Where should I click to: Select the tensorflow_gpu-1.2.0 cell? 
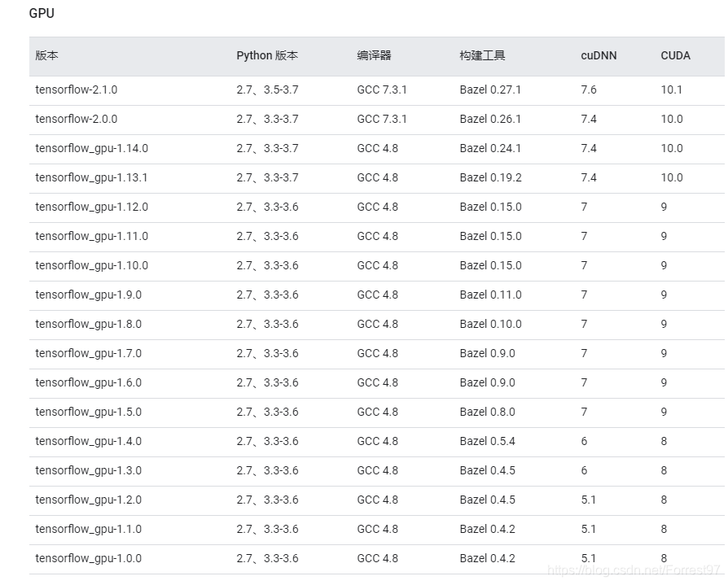tap(88, 500)
